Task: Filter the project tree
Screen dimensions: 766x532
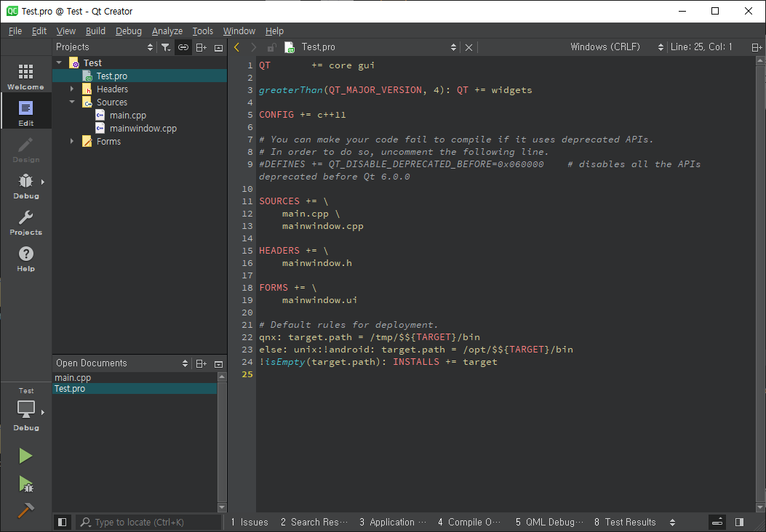Action: pyautogui.click(x=166, y=47)
